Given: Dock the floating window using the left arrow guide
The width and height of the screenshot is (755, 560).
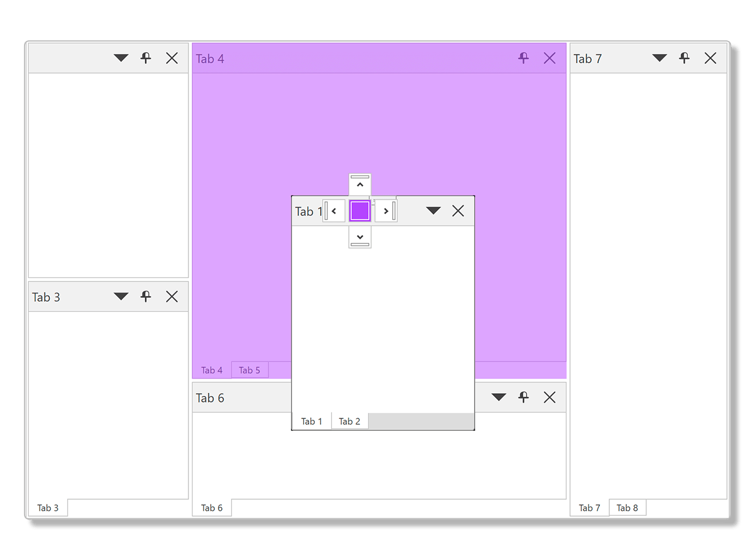Looking at the screenshot, I should 334,211.
